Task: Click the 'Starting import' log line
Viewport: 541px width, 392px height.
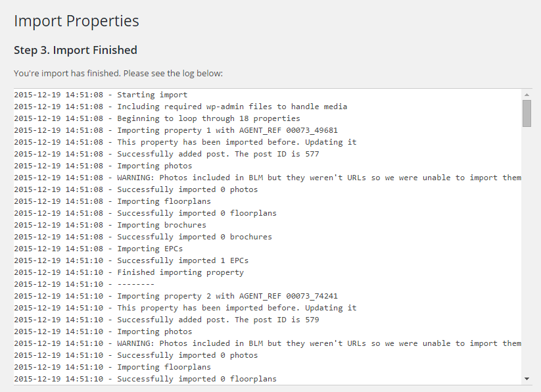Action: tap(101, 95)
